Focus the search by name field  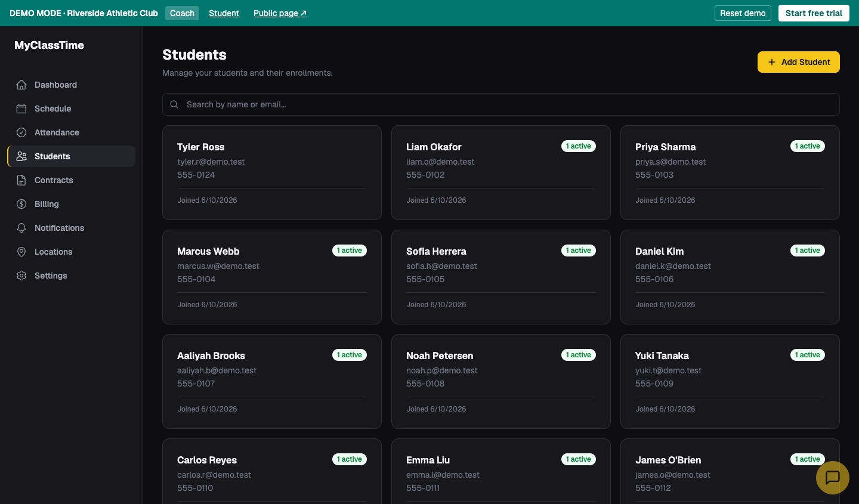501,104
